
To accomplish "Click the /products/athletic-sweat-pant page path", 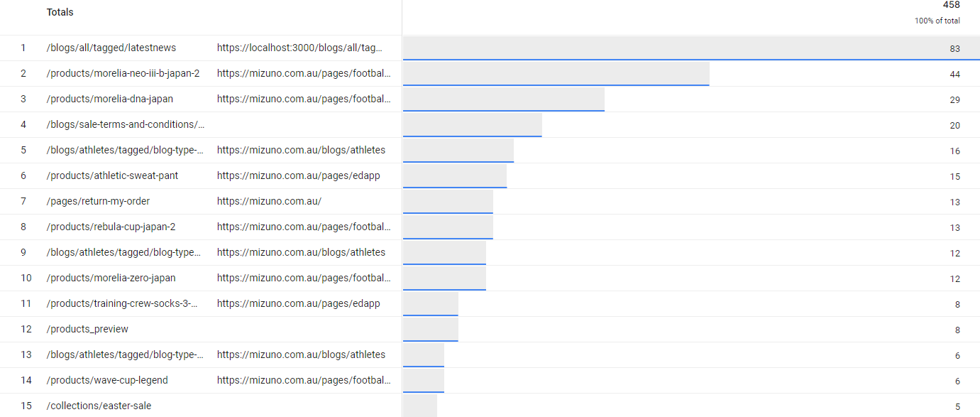I will (111, 176).
